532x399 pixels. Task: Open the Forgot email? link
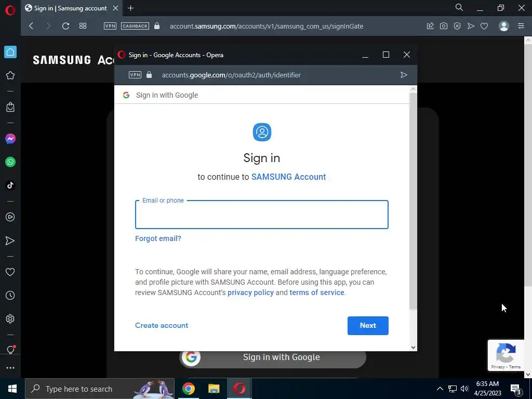[x=158, y=238]
